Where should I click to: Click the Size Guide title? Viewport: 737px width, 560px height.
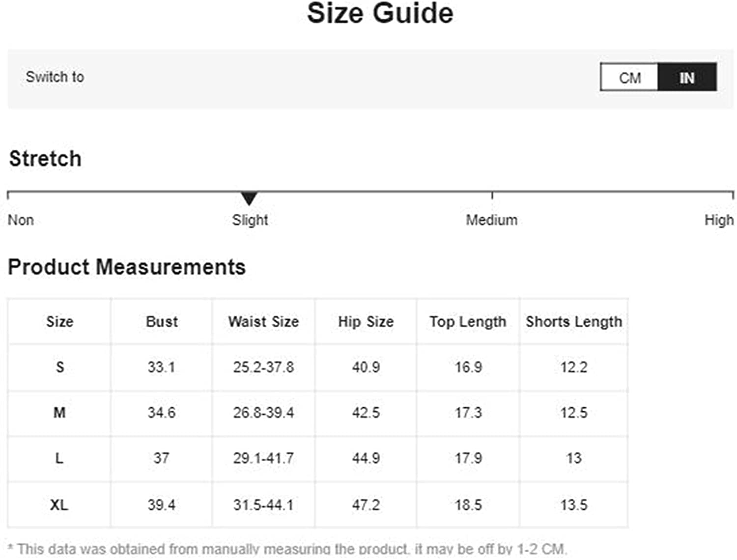pyautogui.click(x=380, y=13)
